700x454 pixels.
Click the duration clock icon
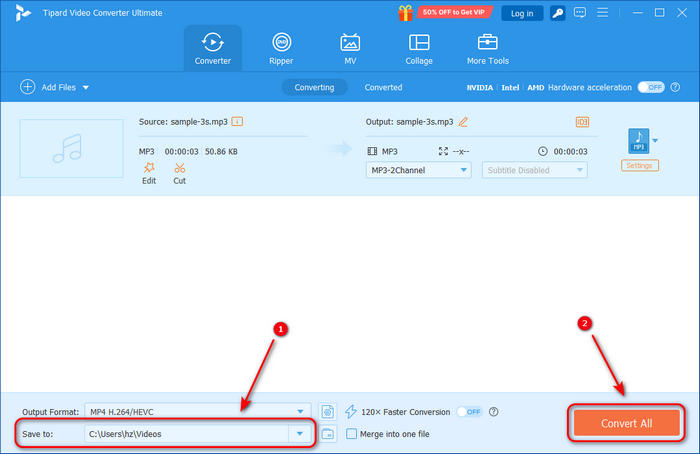click(x=542, y=151)
